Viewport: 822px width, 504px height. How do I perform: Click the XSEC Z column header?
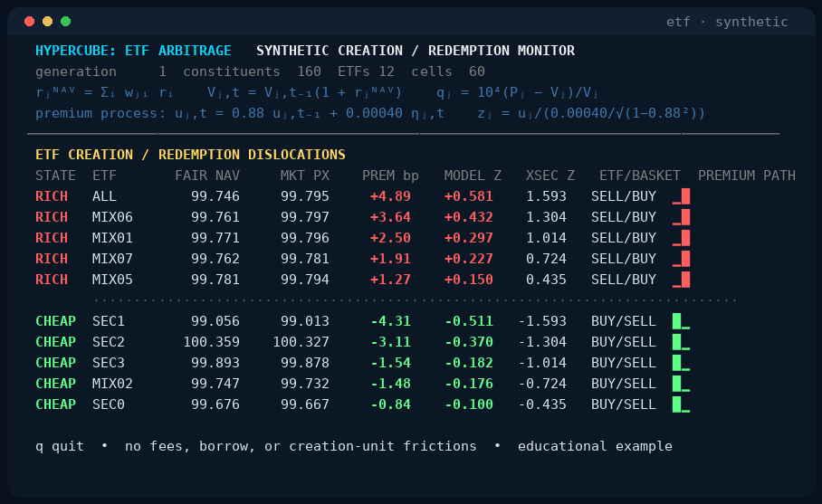[550, 176]
